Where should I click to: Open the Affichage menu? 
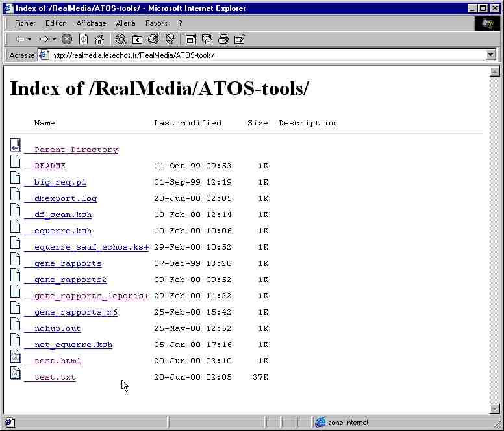pos(92,23)
